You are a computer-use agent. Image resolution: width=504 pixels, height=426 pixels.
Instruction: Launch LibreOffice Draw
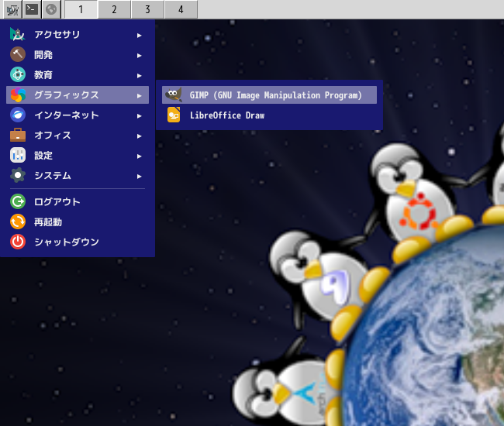coord(269,115)
